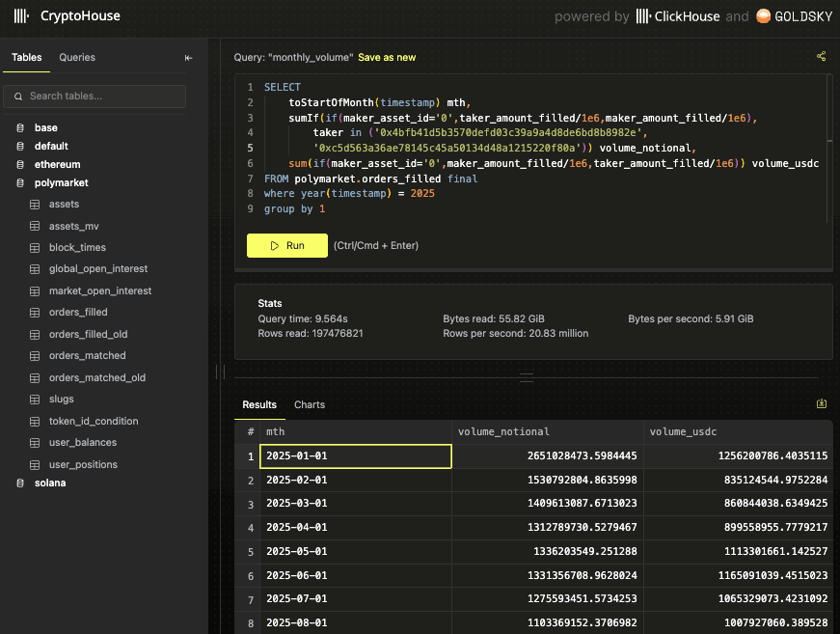840x634 pixels.
Task: Click the Goldsky logo icon
Action: point(763,16)
